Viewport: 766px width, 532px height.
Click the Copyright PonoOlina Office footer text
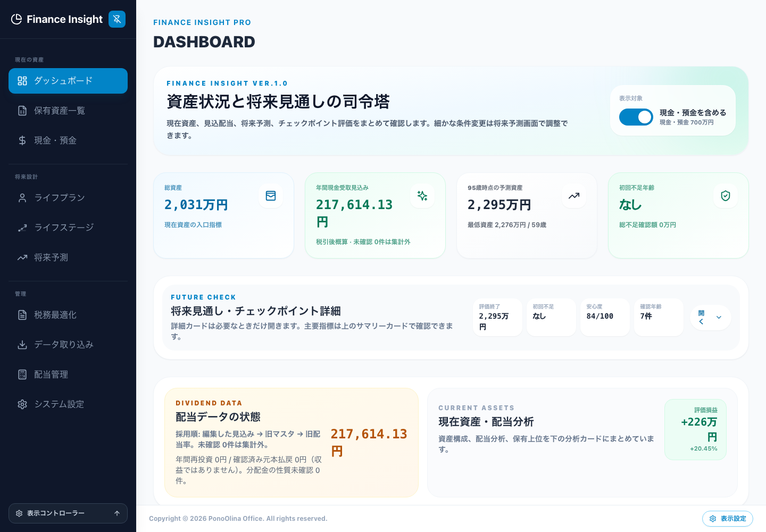[x=238, y=519]
